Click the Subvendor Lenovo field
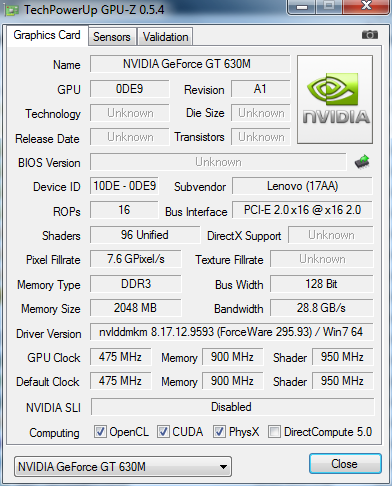The height and width of the screenshot is (486, 392). [302, 186]
